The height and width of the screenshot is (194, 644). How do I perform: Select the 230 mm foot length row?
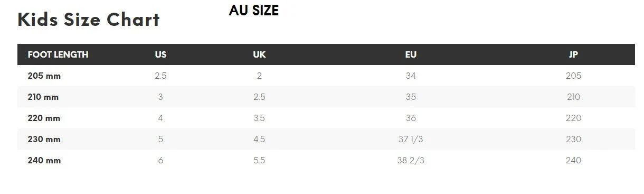[x=326, y=139]
